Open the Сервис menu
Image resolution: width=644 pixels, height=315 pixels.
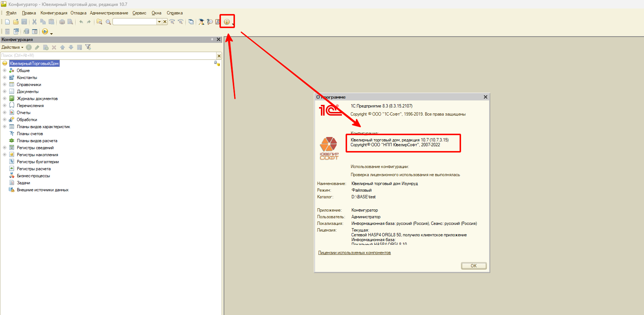[139, 13]
